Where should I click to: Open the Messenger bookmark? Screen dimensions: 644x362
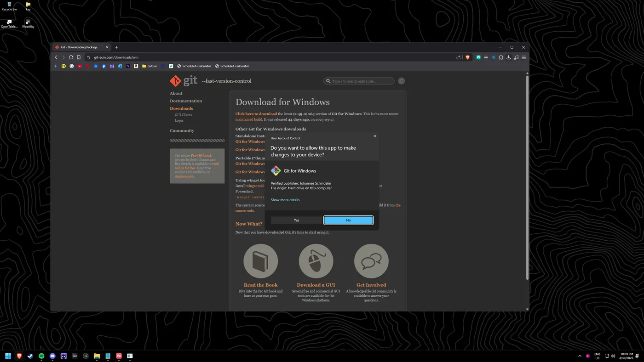pyautogui.click(x=96, y=66)
